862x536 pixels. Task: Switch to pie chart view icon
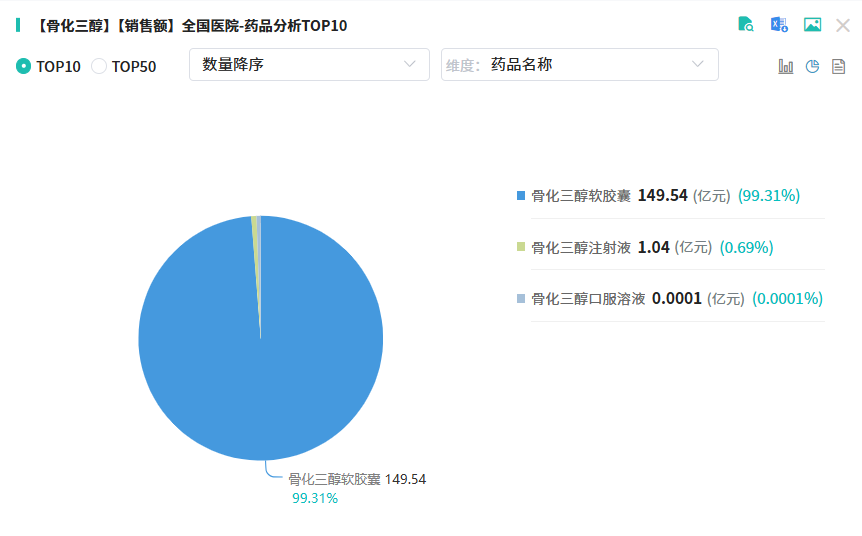(813, 67)
